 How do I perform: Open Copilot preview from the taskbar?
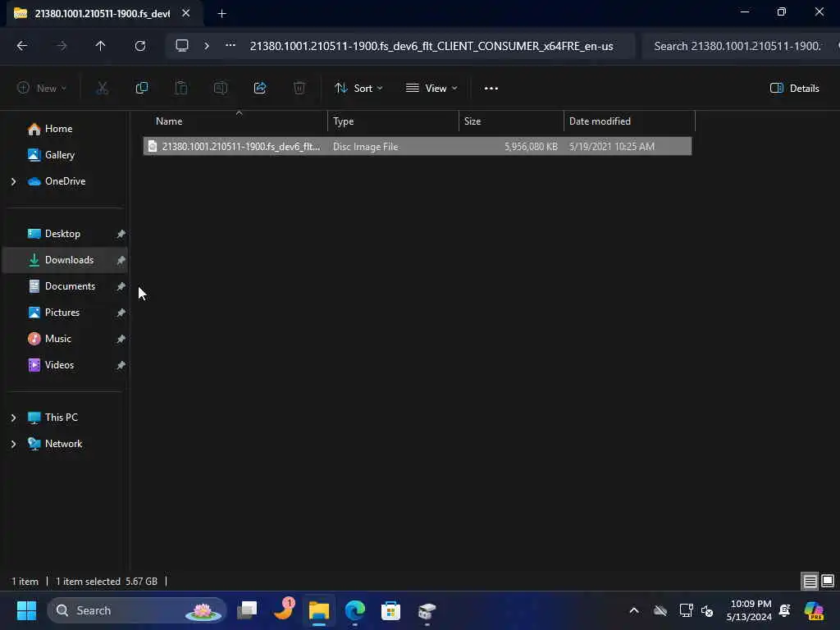coord(814,610)
